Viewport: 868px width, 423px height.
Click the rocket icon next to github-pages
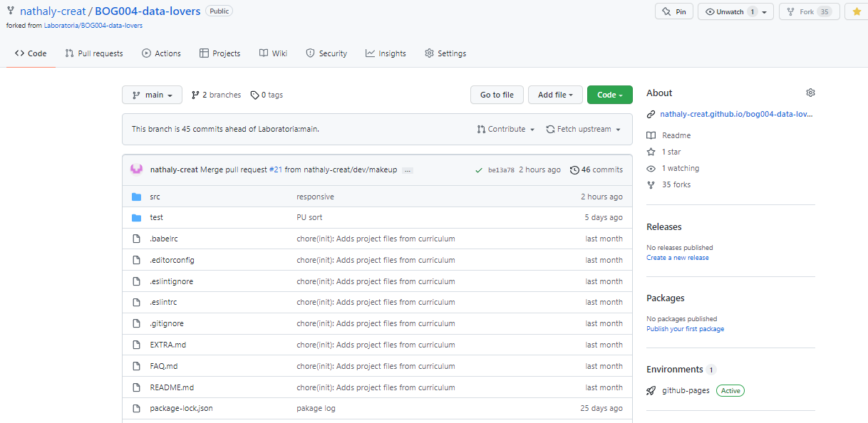[x=651, y=390]
